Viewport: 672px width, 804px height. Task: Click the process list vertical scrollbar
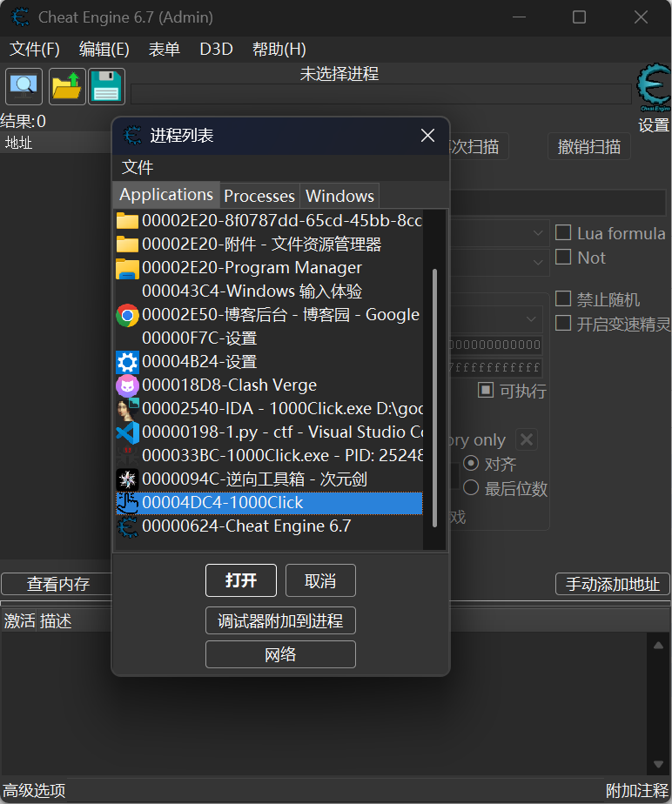pyautogui.click(x=434, y=398)
